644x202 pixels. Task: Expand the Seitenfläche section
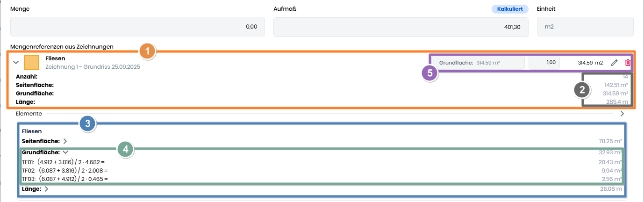[x=65, y=141]
